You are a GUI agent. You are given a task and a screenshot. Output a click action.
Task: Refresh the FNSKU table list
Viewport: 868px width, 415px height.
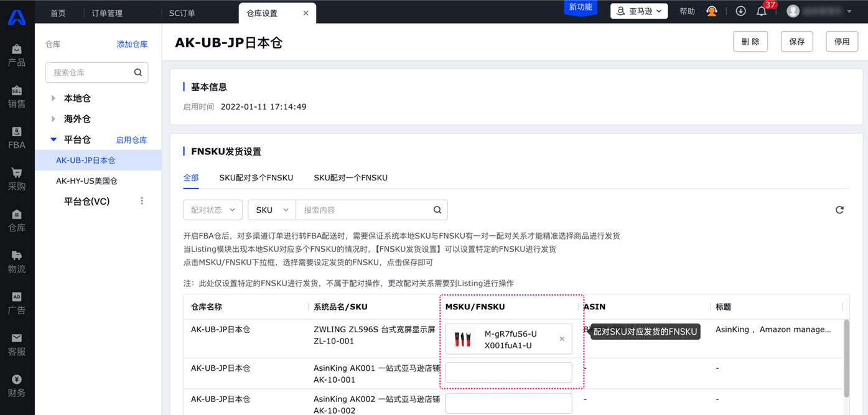pos(839,210)
